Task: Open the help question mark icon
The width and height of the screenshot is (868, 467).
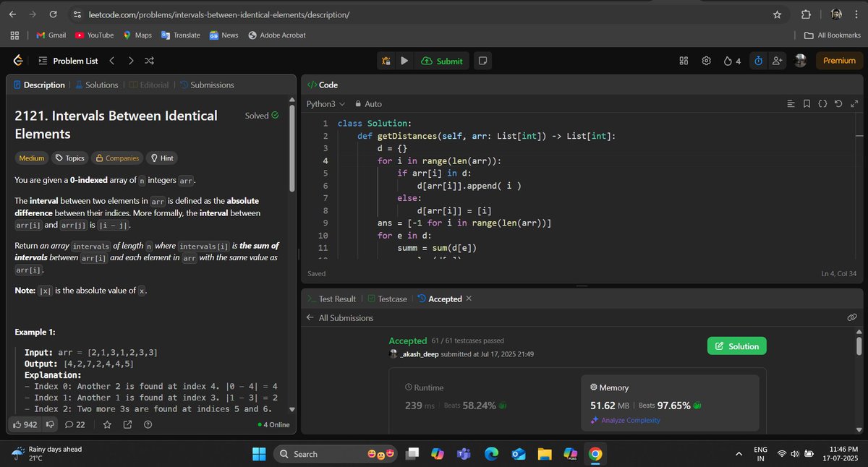Action: 148,424
